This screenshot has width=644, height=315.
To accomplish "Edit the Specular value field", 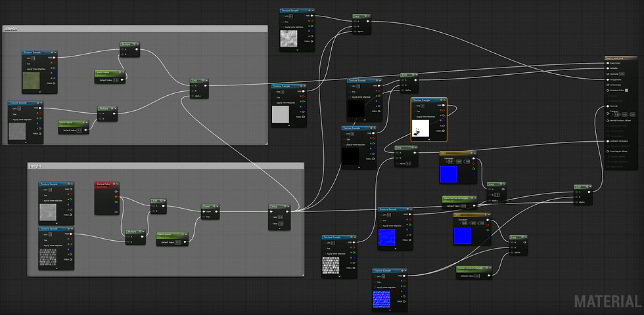I will point(622,73).
